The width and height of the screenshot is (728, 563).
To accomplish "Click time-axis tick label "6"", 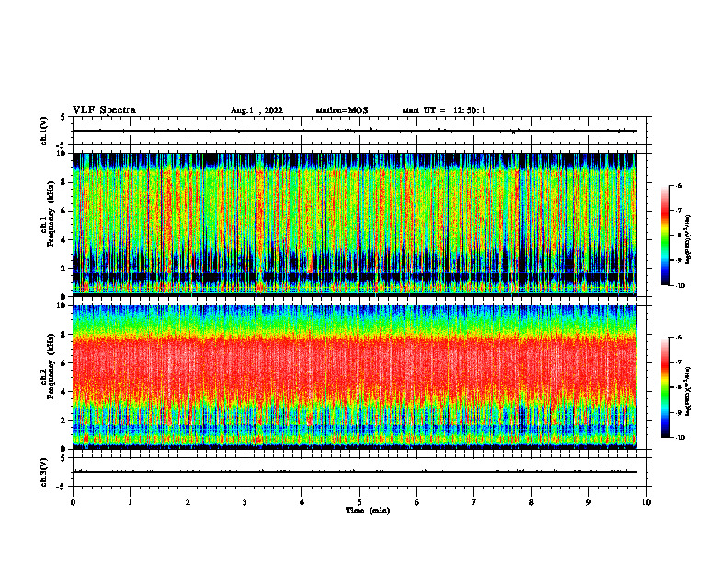I will point(417,502).
